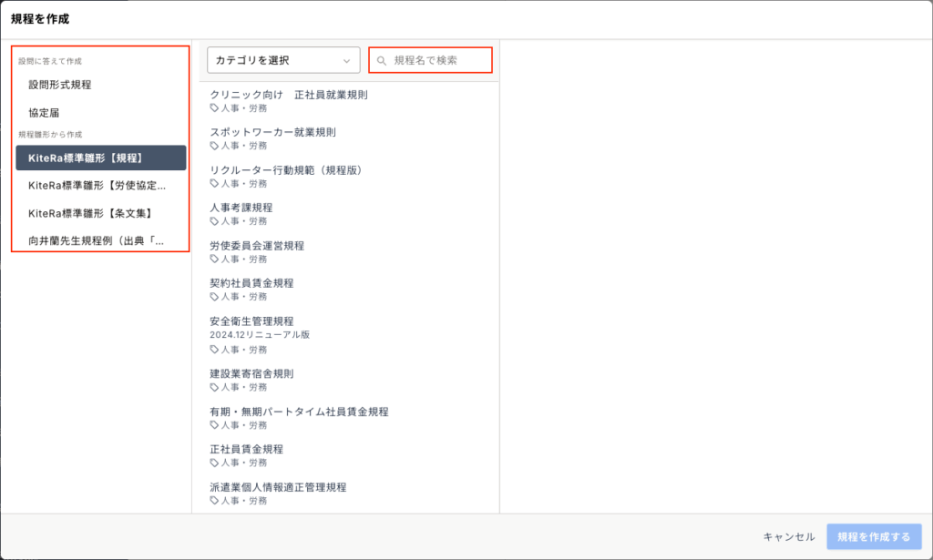Click tag icon under クリニック向け 正社員就業規則
This screenshot has height=560, width=933.
215,107
